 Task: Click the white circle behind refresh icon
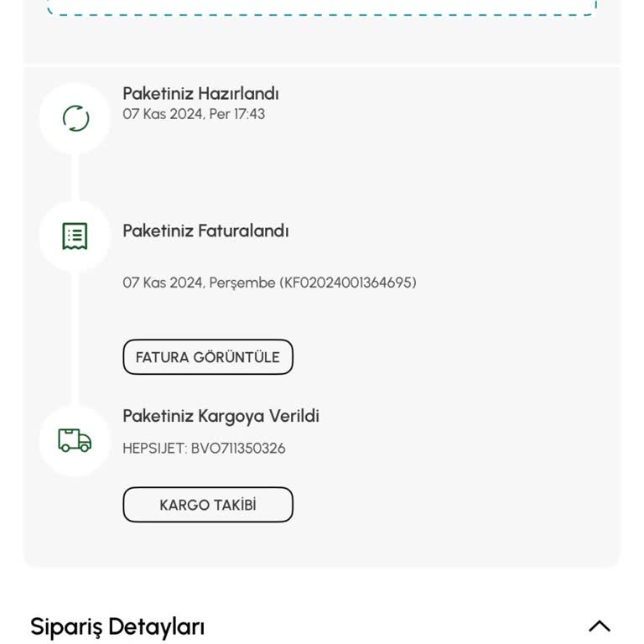tap(75, 118)
